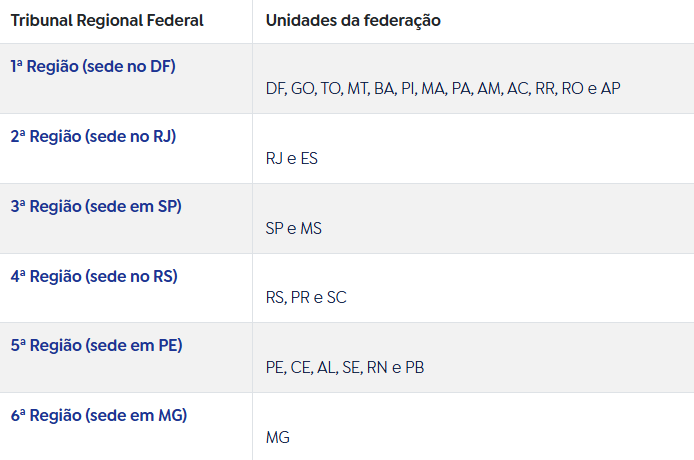
Task: Select '6ª Região (sede em MG)' label
Action: click(x=98, y=415)
